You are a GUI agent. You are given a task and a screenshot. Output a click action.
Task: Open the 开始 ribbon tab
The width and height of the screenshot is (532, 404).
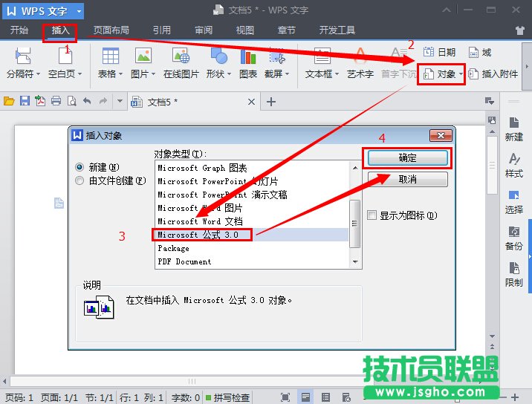click(x=19, y=30)
